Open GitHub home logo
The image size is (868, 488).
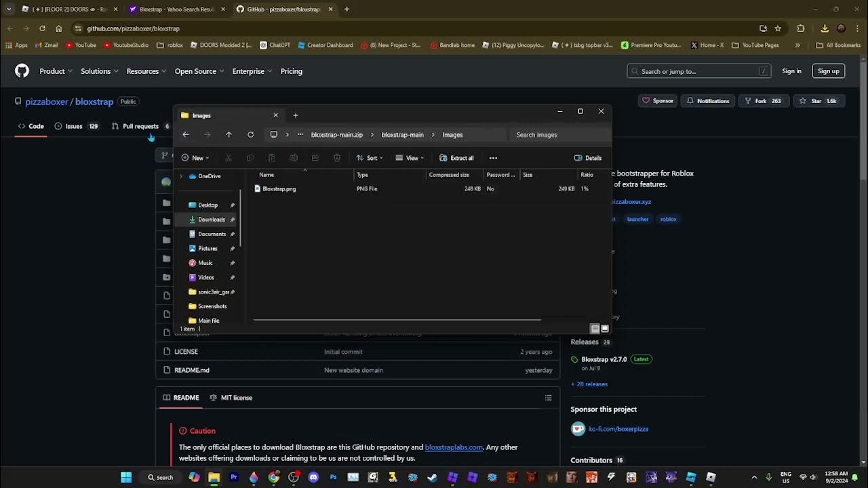pos(22,71)
